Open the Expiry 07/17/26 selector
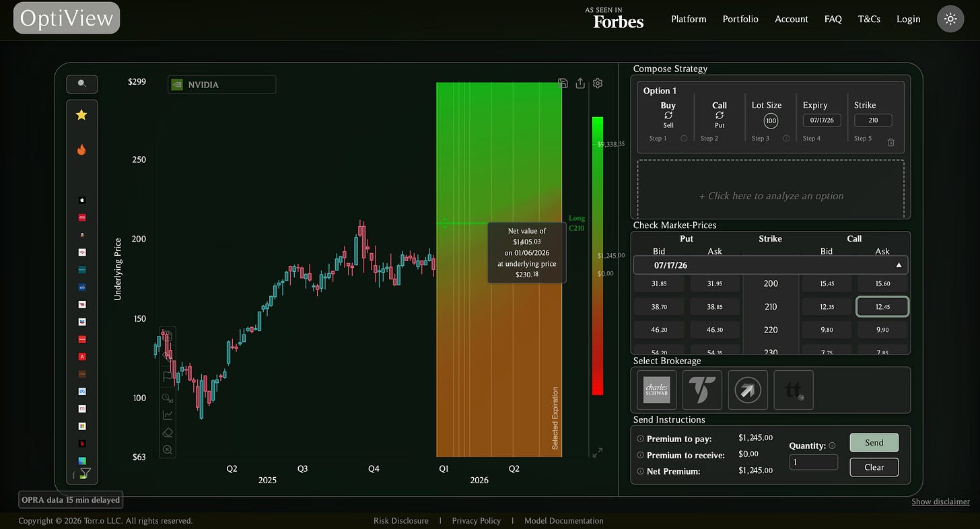 click(822, 120)
